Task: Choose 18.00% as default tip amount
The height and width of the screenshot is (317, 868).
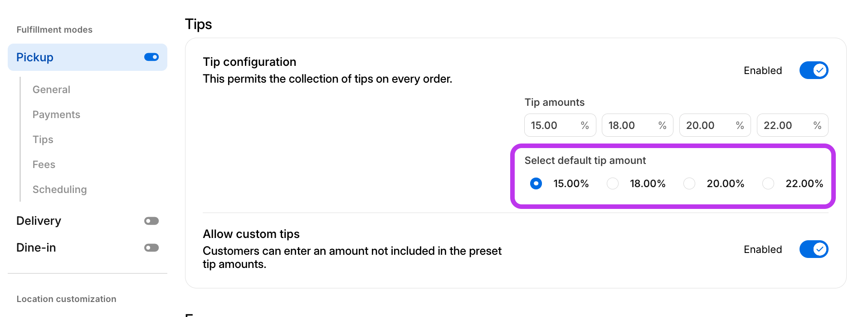Action: 613,183
